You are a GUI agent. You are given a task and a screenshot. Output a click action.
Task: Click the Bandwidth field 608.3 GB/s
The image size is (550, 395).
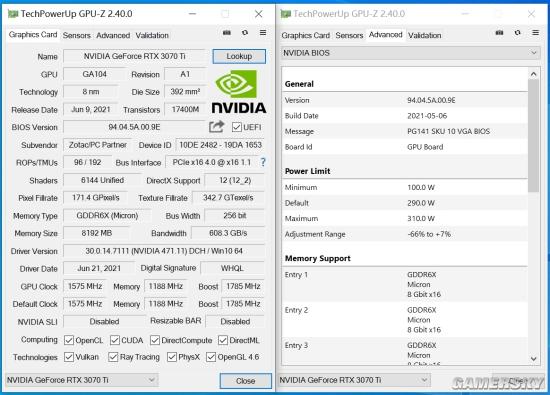[x=228, y=233]
